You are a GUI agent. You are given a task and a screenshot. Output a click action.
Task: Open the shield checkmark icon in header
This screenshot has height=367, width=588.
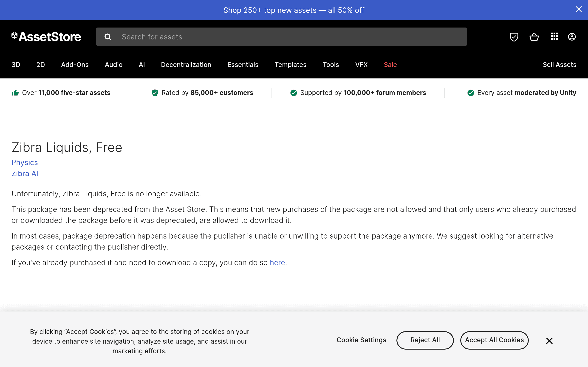[x=514, y=37]
